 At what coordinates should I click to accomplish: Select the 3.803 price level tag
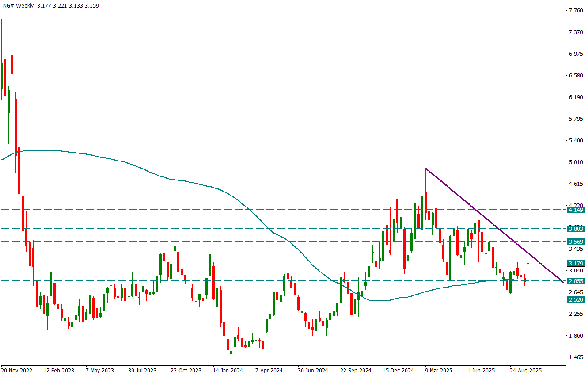tap(576, 229)
